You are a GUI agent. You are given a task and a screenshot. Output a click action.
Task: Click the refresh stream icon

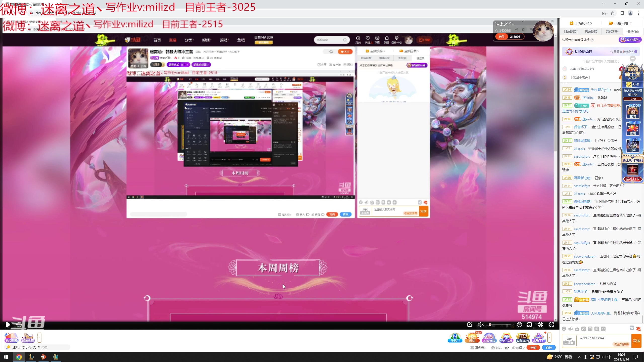[19, 325]
